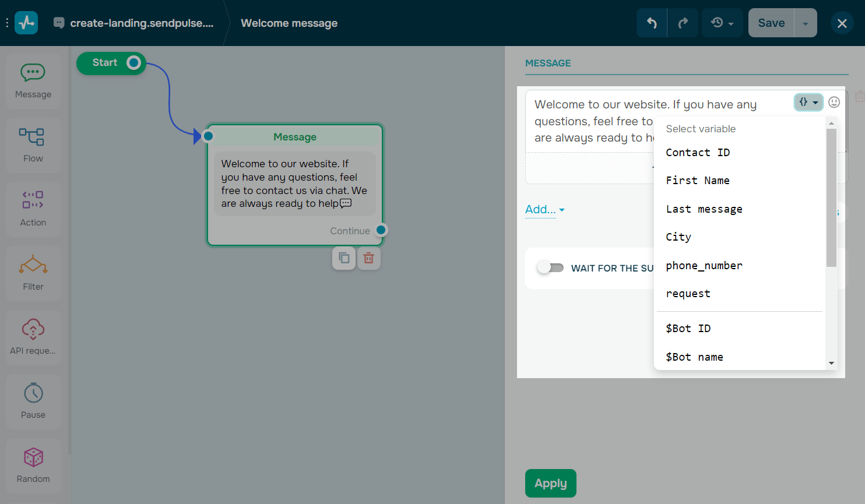This screenshot has height=504, width=865.
Task: Enable the WAIT FOR THE SUBSCRIBER toggle
Action: click(550, 267)
